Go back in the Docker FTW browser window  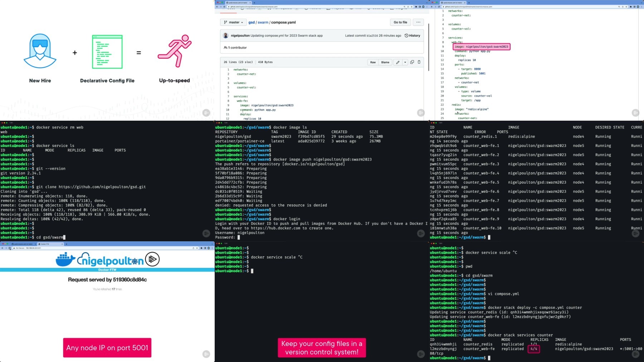coord(3,248)
